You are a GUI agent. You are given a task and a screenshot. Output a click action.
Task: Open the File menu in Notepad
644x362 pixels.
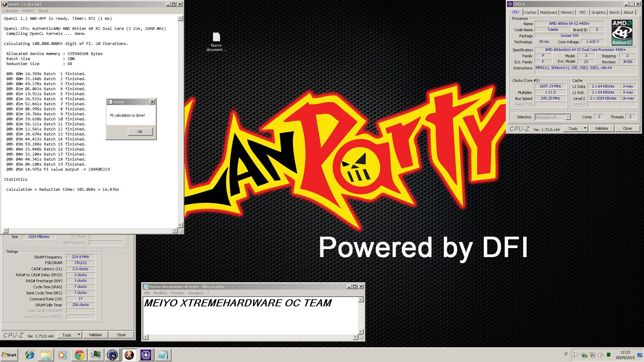(147, 293)
